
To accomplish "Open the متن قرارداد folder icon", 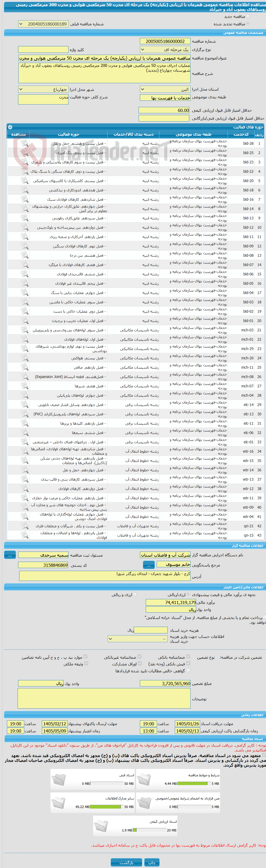I will 144,803.
